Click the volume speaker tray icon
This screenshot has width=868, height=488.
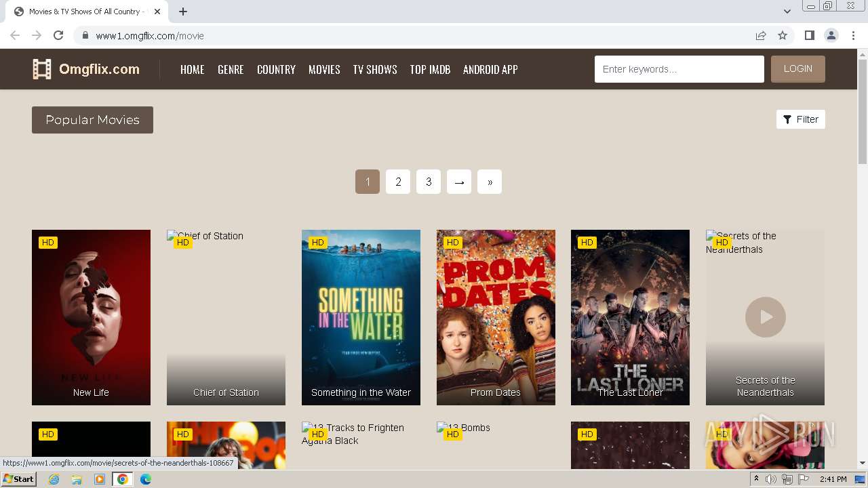[771, 479]
